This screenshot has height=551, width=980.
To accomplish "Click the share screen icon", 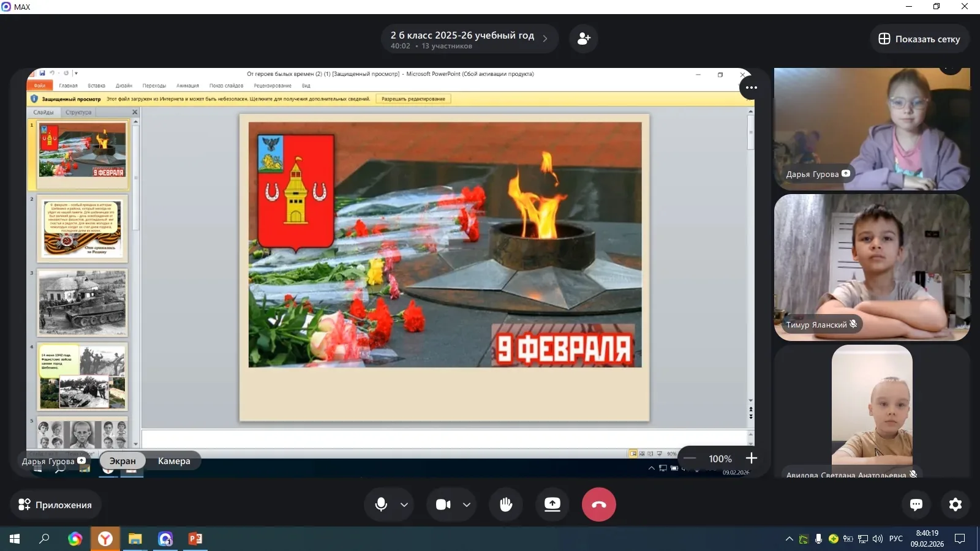I will click(x=552, y=504).
